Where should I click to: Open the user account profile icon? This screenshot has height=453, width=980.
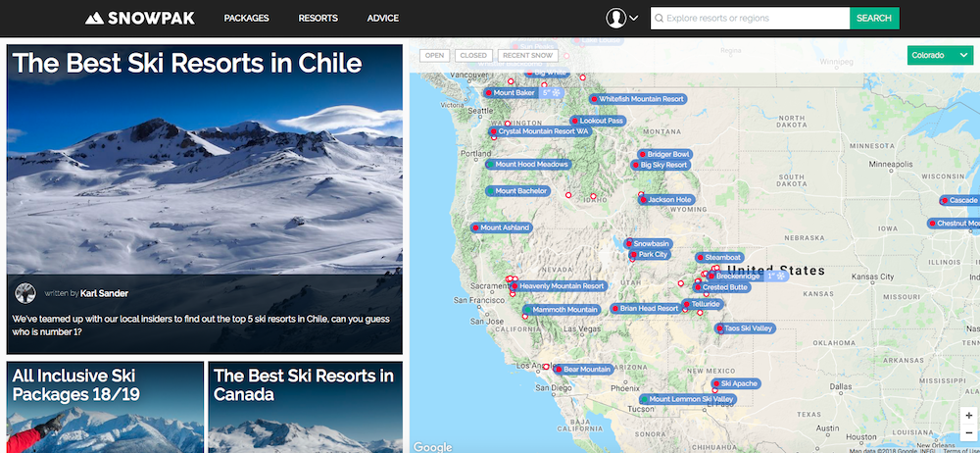pos(616,18)
